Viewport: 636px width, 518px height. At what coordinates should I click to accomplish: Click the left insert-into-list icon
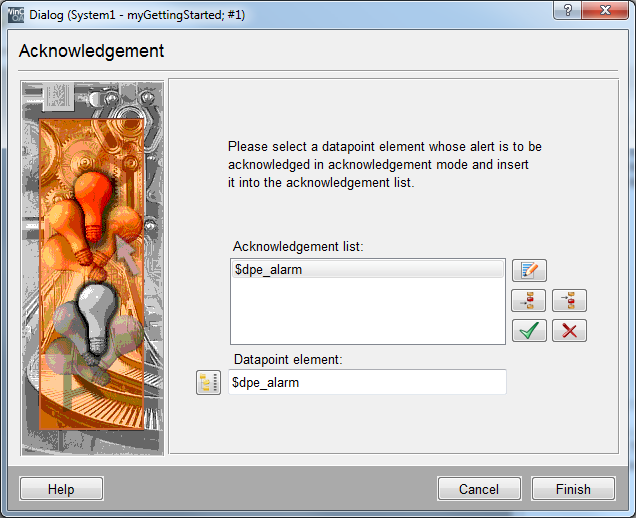pos(529,300)
